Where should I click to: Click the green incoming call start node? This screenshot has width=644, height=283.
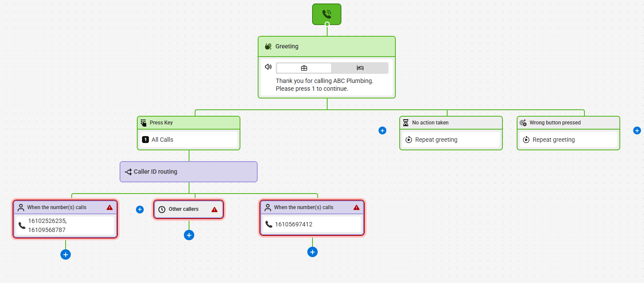[327, 14]
